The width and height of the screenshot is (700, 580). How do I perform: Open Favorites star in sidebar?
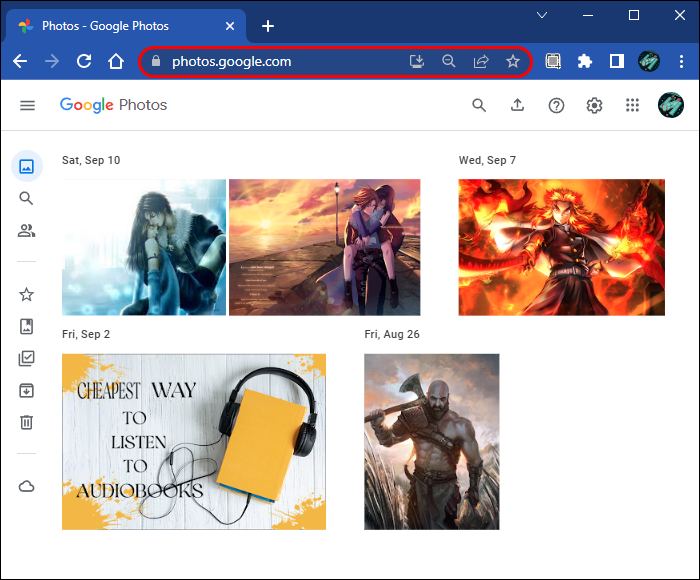click(26, 294)
